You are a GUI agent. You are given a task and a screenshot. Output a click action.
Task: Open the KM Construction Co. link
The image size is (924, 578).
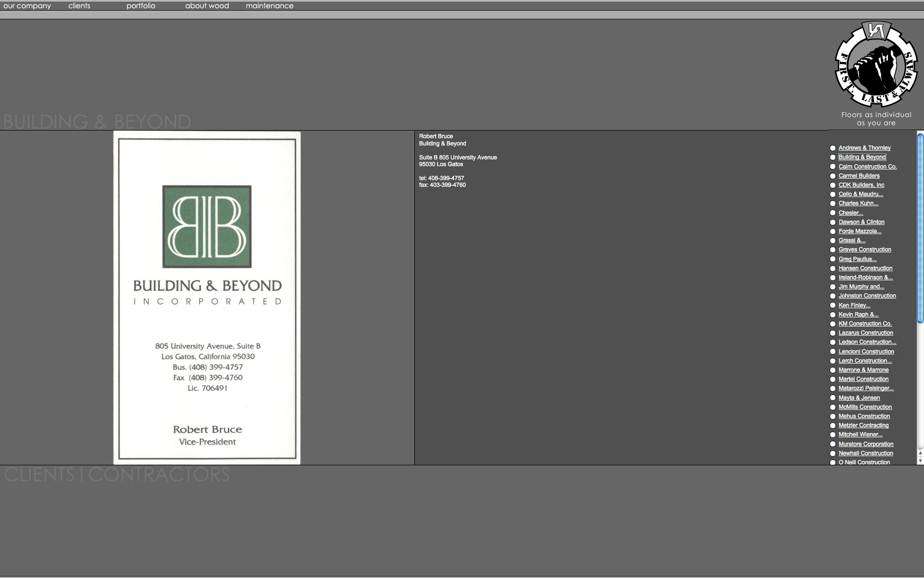coord(865,324)
